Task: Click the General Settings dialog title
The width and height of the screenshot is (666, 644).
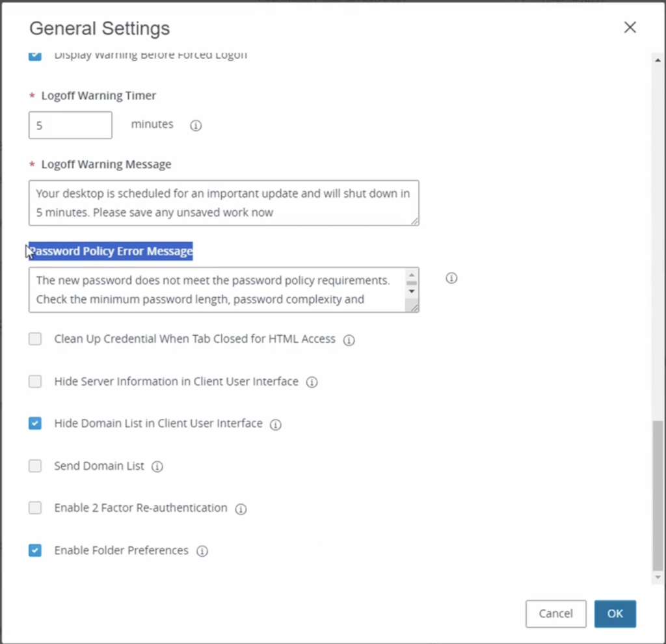Action: click(100, 29)
